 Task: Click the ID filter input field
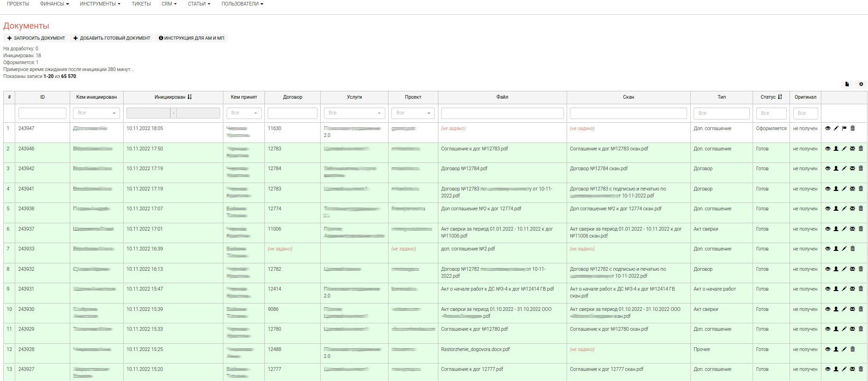point(42,113)
